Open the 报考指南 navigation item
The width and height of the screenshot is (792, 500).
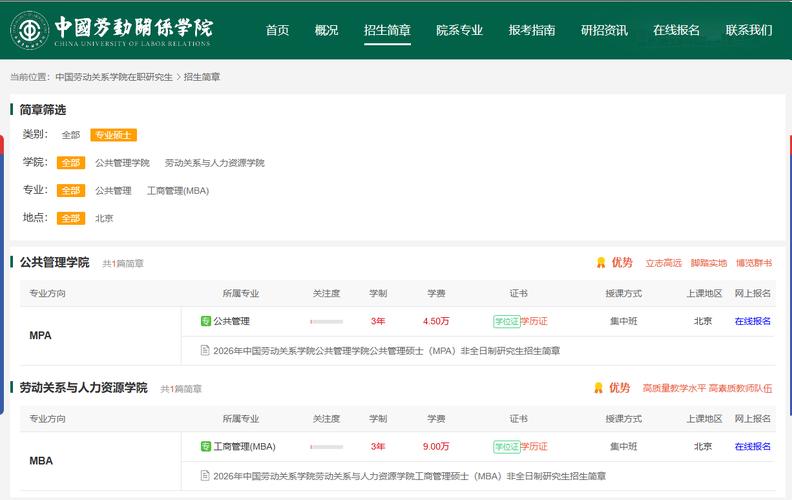pos(532,30)
